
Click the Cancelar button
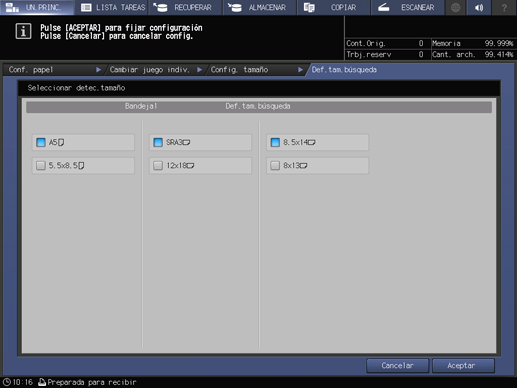point(397,366)
